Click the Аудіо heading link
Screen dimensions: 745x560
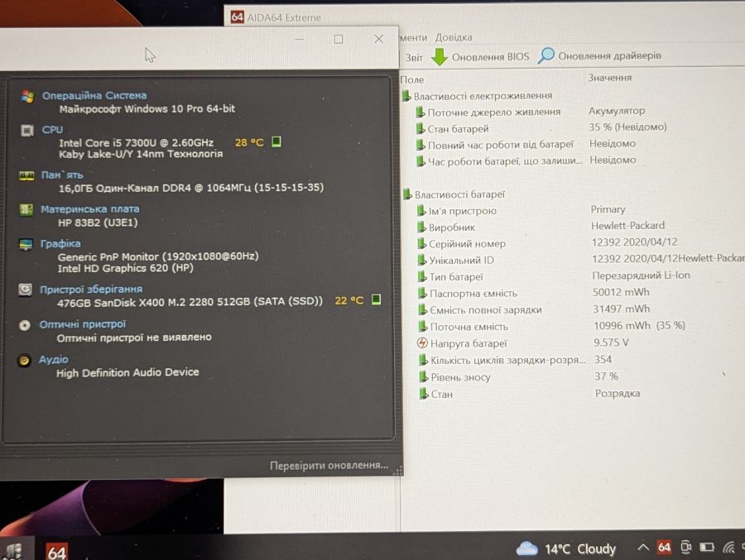click(53, 360)
